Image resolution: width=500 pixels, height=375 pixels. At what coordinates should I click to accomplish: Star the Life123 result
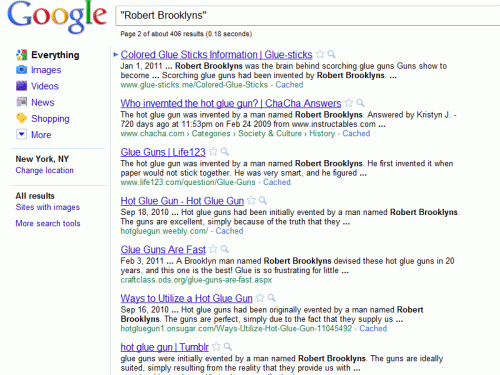click(213, 152)
